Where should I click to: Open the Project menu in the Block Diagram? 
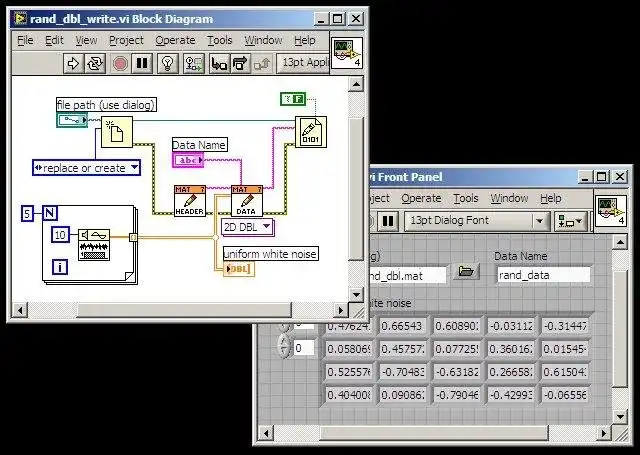[126, 40]
